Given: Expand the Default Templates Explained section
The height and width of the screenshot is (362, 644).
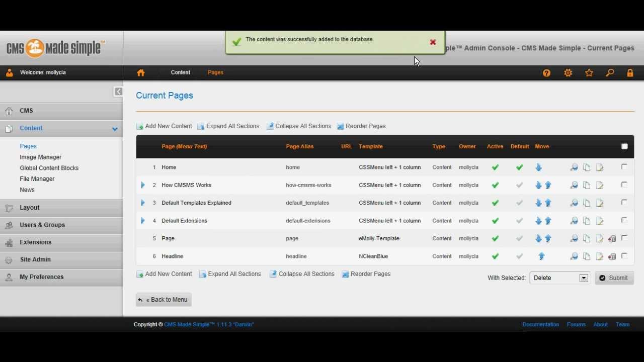Looking at the screenshot, I should [142, 203].
